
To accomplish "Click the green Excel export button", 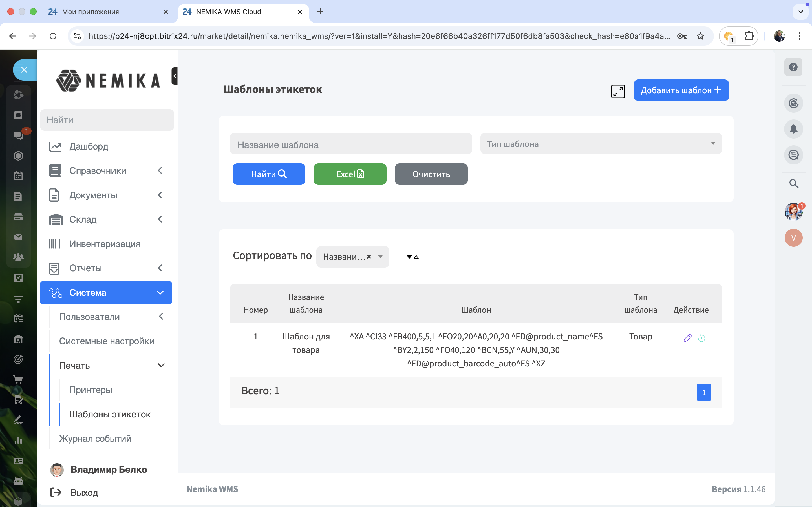I will 350,174.
